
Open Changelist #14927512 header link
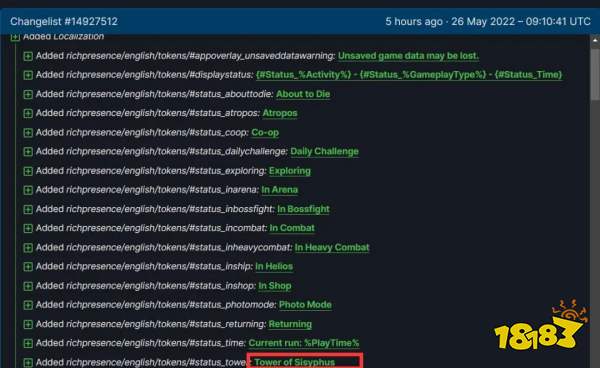click(x=64, y=21)
